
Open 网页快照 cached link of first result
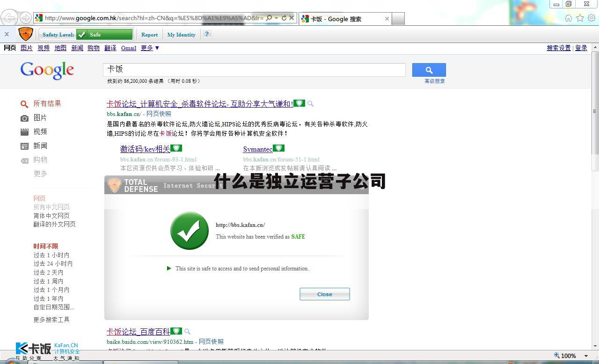pyautogui.click(x=159, y=114)
